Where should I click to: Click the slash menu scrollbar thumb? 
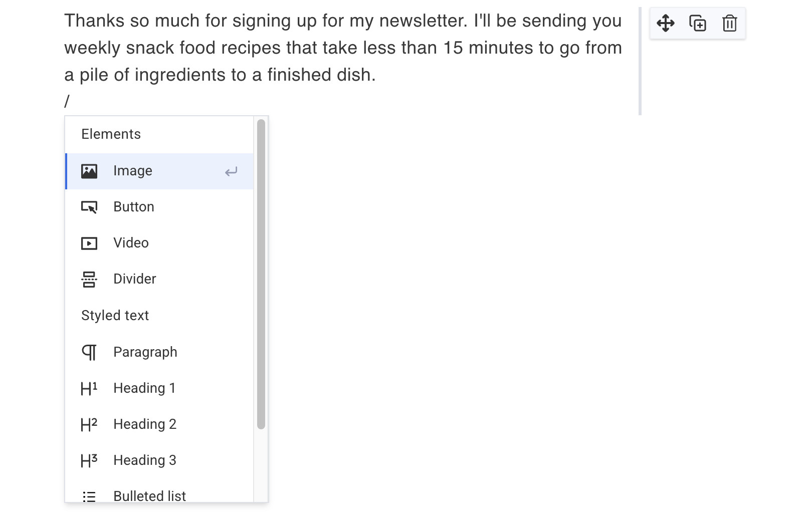point(261,274)
